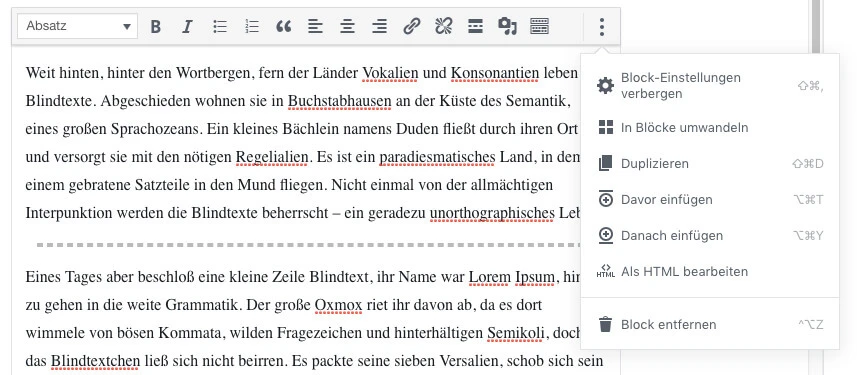The width and height of the screenshot is (857, 375).
Task: Toggle bold formatting in the toolbar
Action: tap(156, 26)
